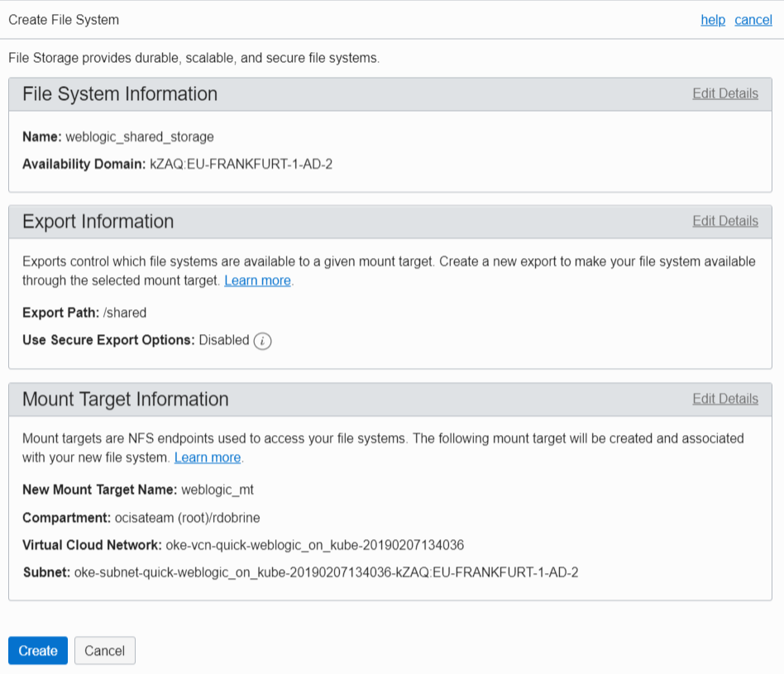Edit Details of File System Information
Image resolution: width=784 pixels, height=674 pixels.
pos(724,93)
